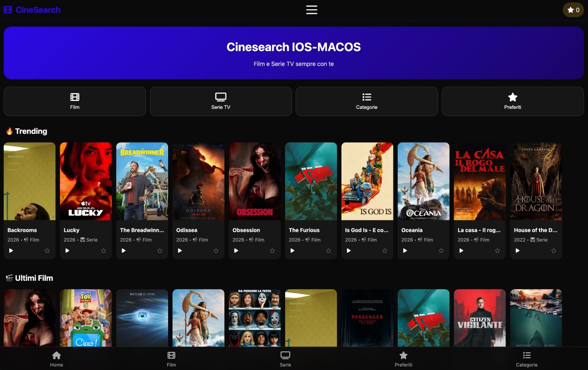The width and height of the screenshot is (588, 370).
Task: Mark Is God Is as favorite
Action: pyautogui.click(x=385, y=250)
